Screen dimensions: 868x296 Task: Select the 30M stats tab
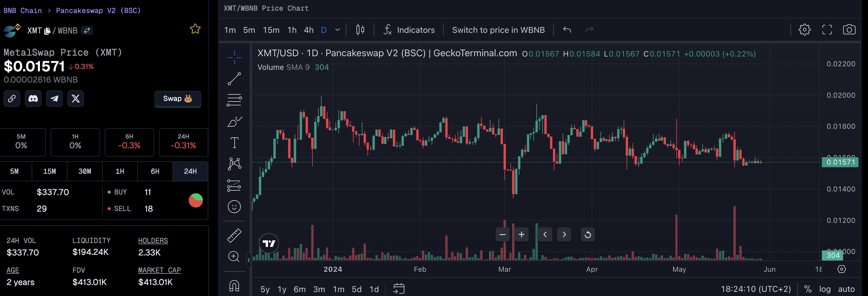point(85,171)
